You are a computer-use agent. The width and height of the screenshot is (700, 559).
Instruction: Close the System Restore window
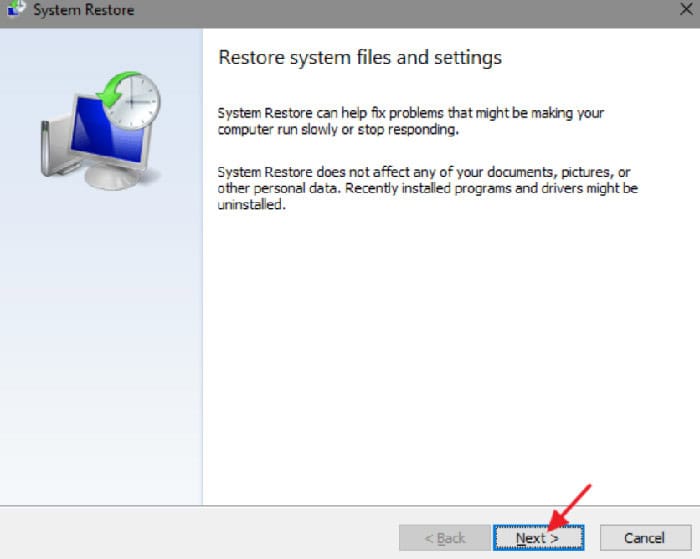[x=686, y=9]
